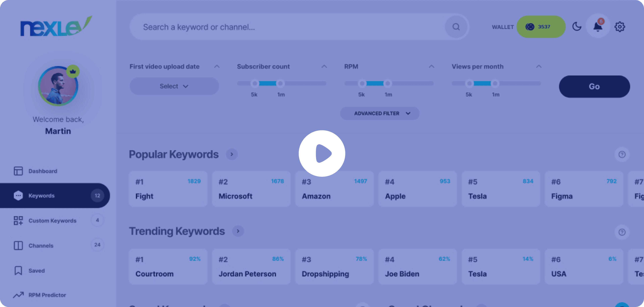Screen dimensions: 644x307
Task: Click the Keywords count badge 12
Action: 97,195
